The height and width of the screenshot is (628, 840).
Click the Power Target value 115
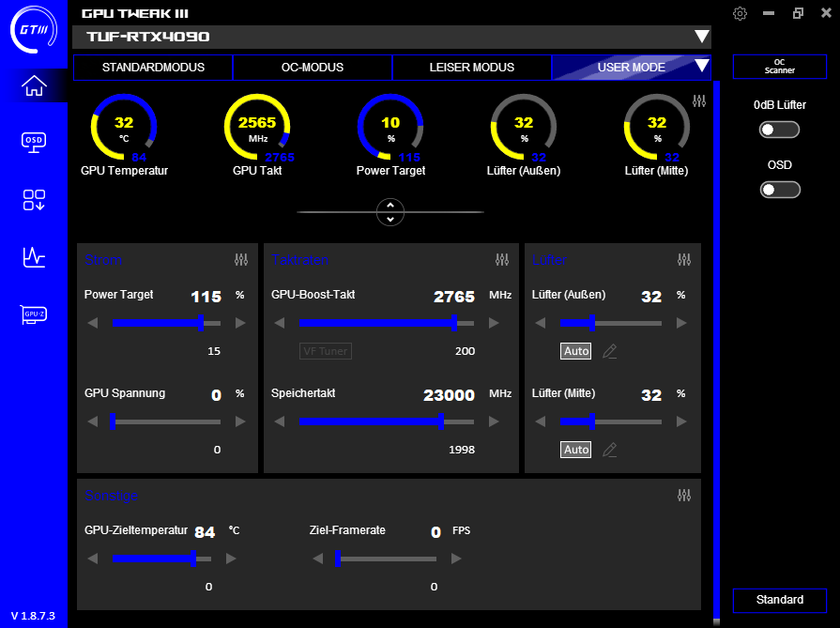tap(206, 297)
